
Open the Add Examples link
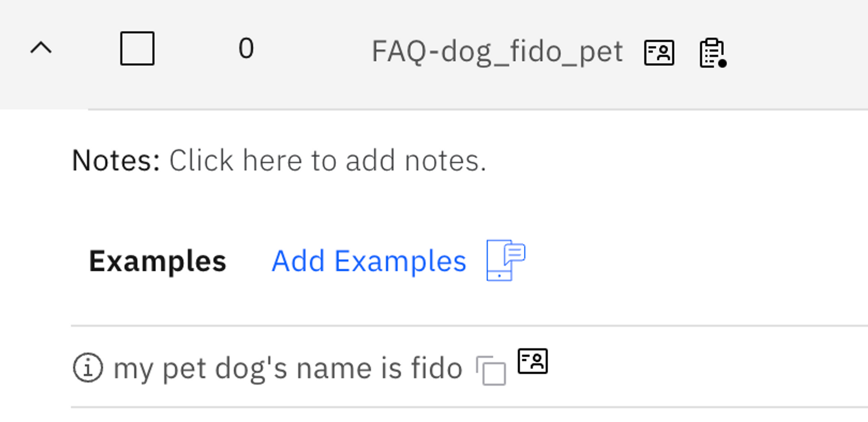click(369, 261)
